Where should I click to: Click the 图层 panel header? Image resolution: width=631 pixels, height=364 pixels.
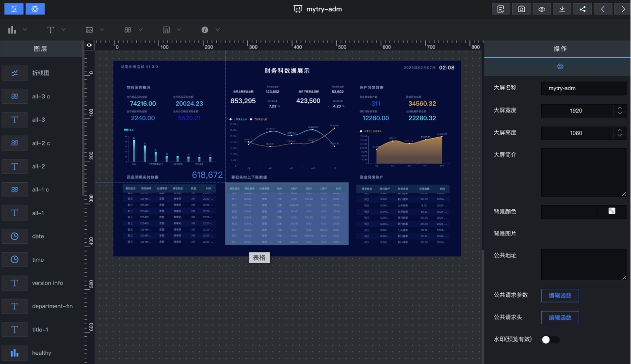[x=41, y=49]
